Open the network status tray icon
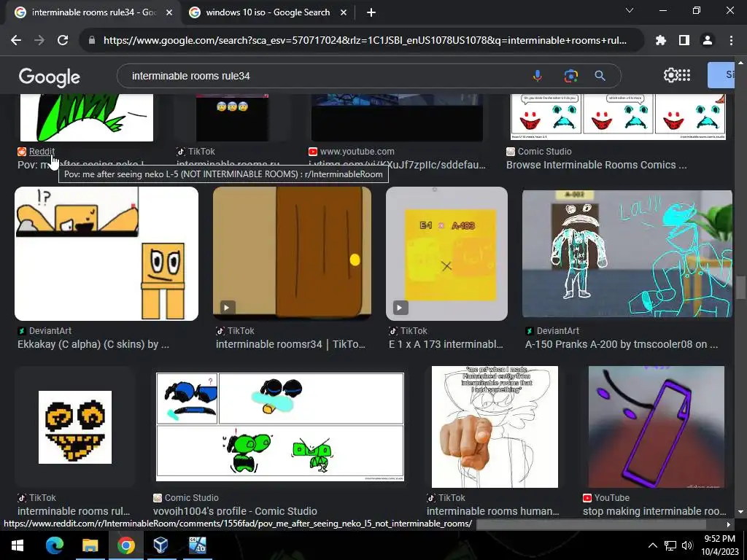 click(x=670, y=545)
